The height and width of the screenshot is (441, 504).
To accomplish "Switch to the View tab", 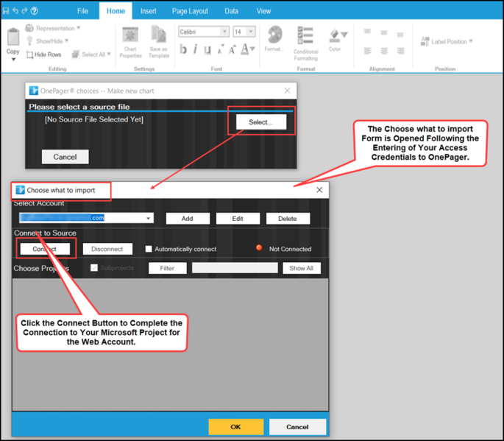I will [x=263, y=11].
